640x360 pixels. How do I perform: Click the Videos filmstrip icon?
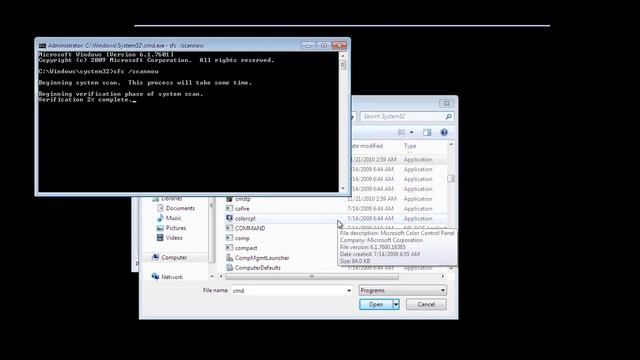pyautogui.click(x=160, y=238)
